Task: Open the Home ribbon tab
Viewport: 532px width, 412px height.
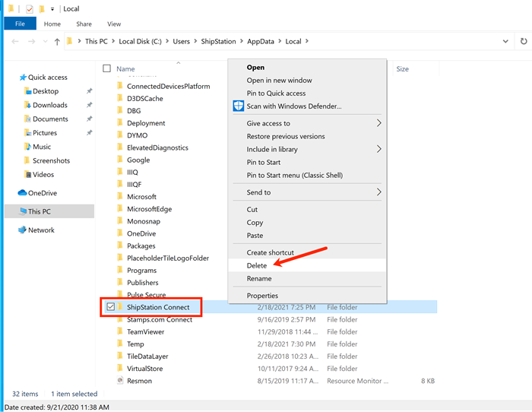Action: click(x=52, y=24)
